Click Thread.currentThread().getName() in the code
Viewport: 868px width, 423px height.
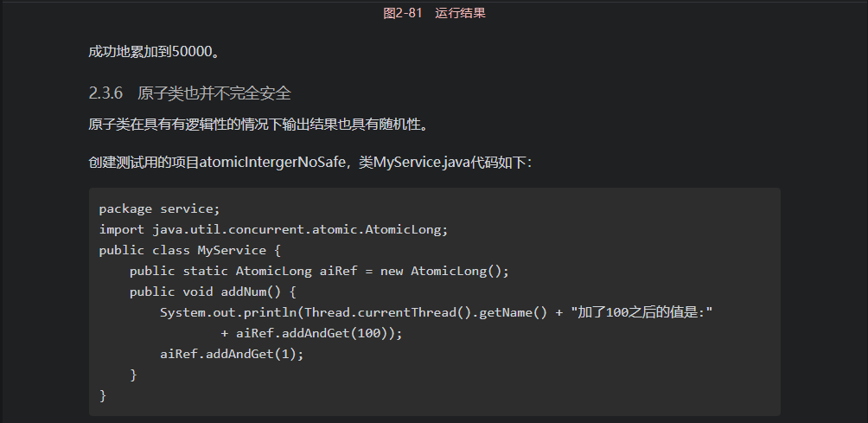click(x=425, y=313)
